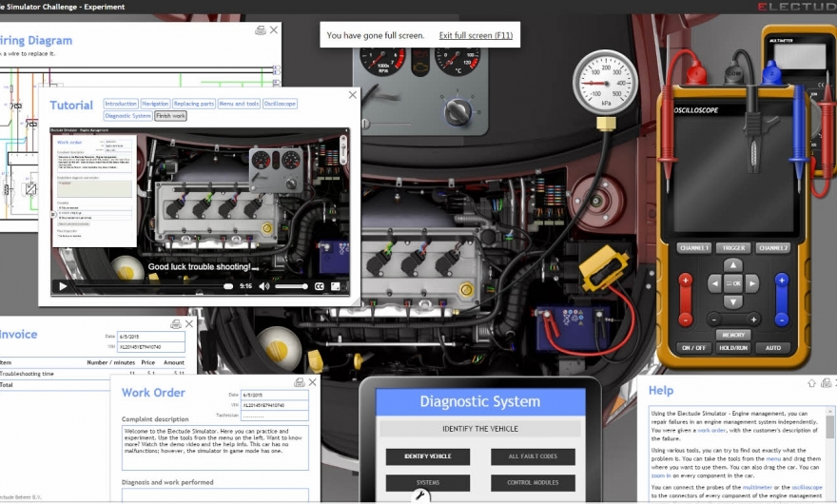Print the Wiring Diagram

[261, 30]
